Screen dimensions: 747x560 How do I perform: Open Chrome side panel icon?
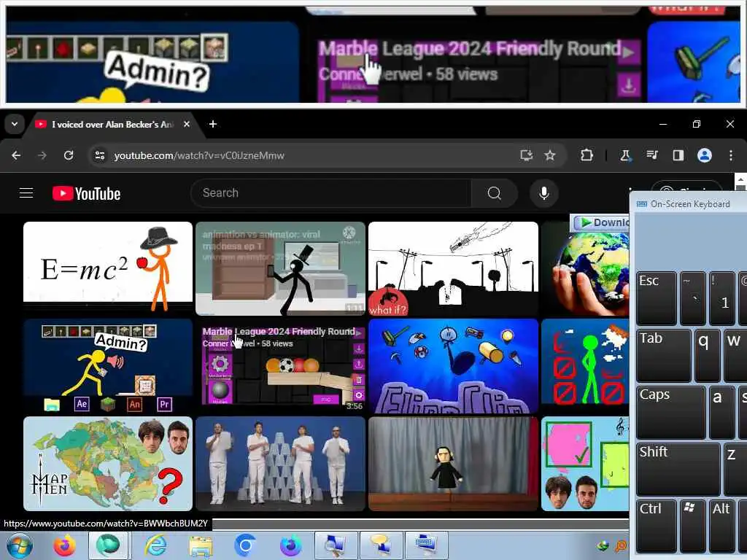point(678,155)
